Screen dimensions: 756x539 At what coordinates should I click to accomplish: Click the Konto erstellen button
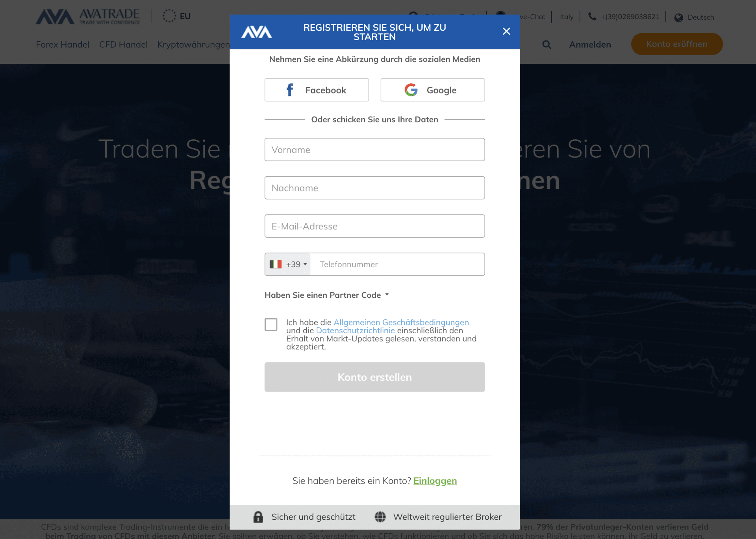pyautogui.click(x=374, y=377)
